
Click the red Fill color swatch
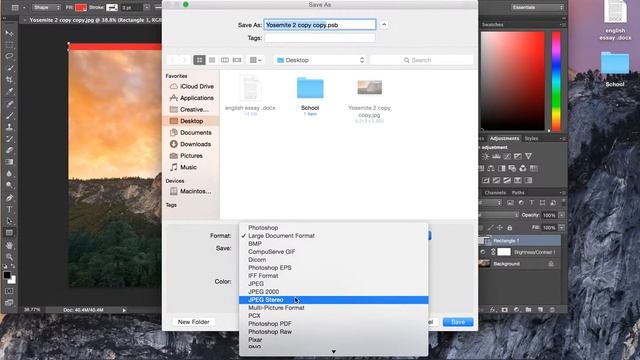point(81,7)
